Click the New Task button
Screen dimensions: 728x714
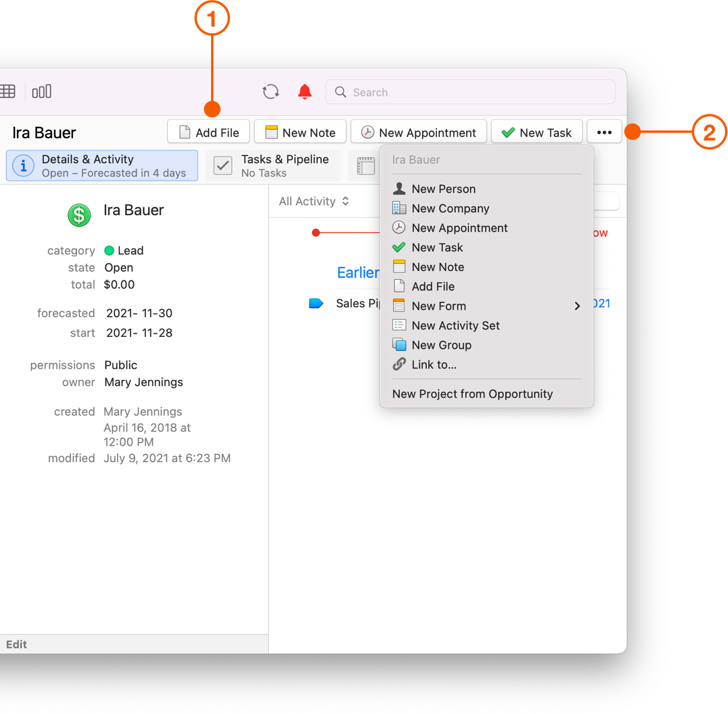(x=537, y=132)
